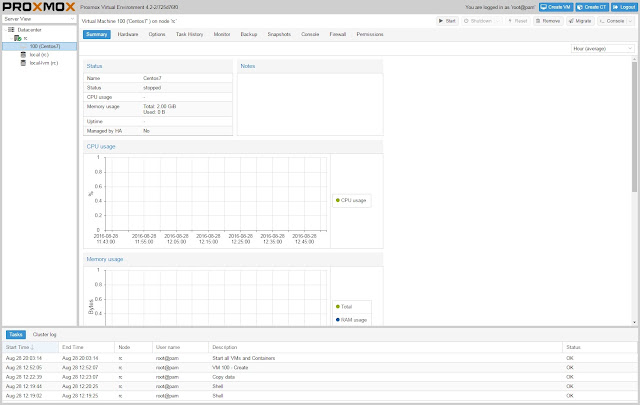This screenshot has height=405, width=640.
Task: Click the 'Managed by HA' value No
Action: pyautogui.click(x=147, y=131)
